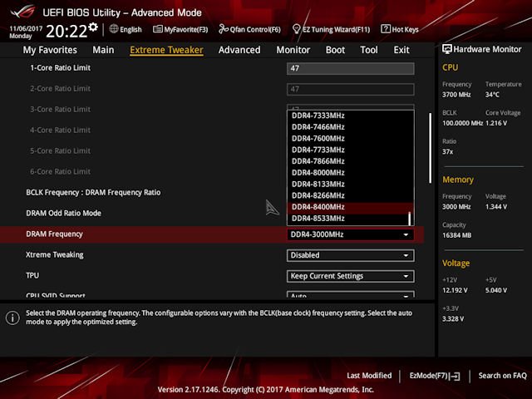Viewport: 532px width, 399px height.
Task: Open Search on FAQ
Action: (x=502, y=376)
